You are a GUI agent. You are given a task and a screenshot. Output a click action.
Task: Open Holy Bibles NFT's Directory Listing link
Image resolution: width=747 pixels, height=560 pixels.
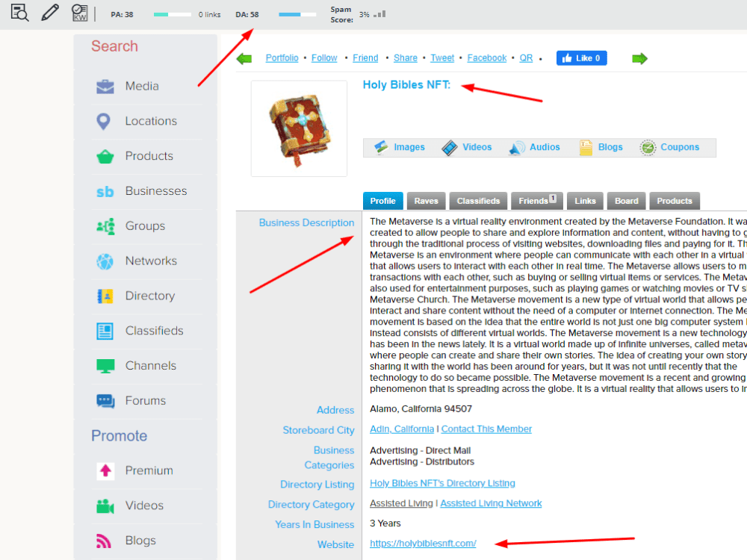coord(442,483)
